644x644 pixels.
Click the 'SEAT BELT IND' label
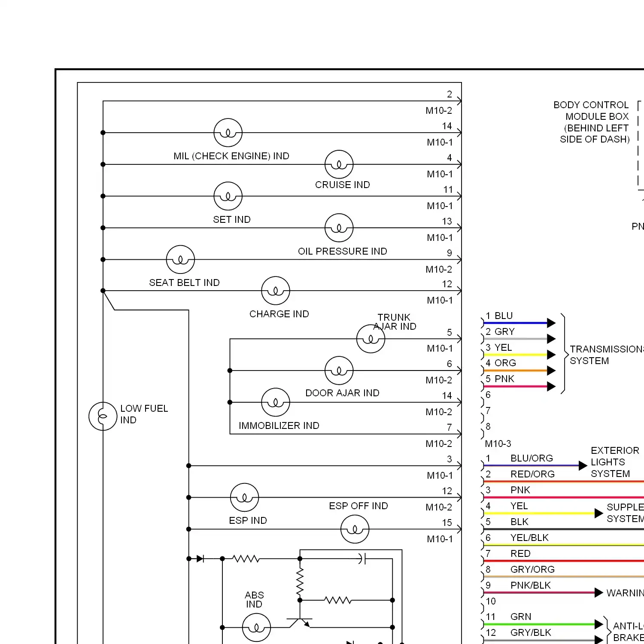(184, 283)
